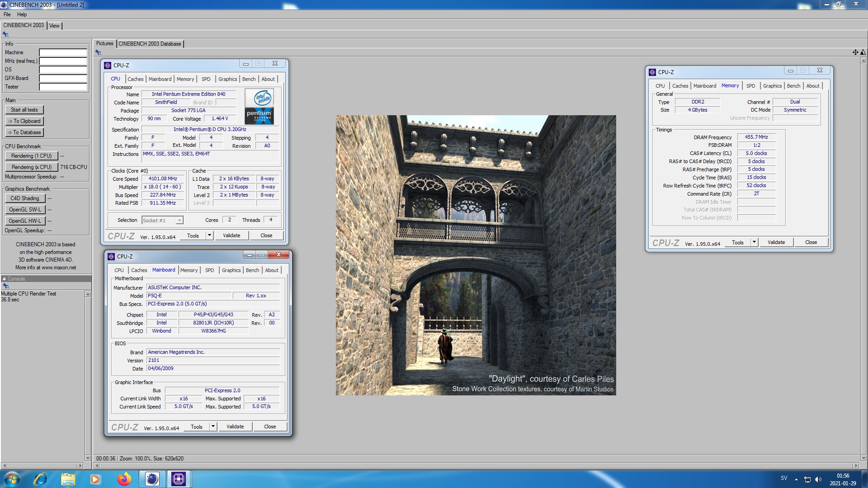The height and width of the screenshot is (488, 868).
Task: Click Close in the Mainboard window
Action: [x=270, y=427]
